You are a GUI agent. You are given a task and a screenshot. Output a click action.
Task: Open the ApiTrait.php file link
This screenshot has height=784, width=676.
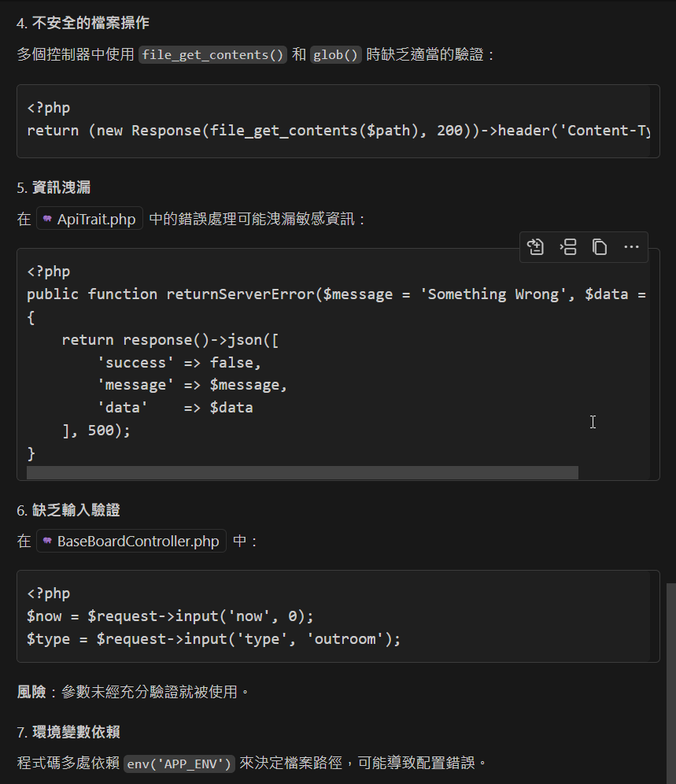[90, 219]
